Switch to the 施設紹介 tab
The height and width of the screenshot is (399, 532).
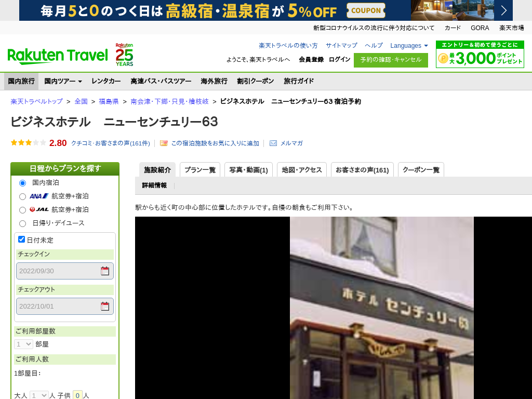click(x=157, y=170)
